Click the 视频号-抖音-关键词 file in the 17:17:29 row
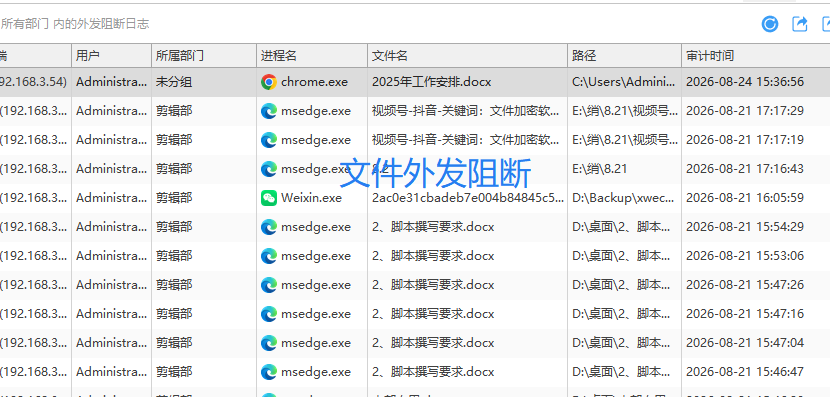Viewport: 830px width, 397px height. click(x=466, y=111)
